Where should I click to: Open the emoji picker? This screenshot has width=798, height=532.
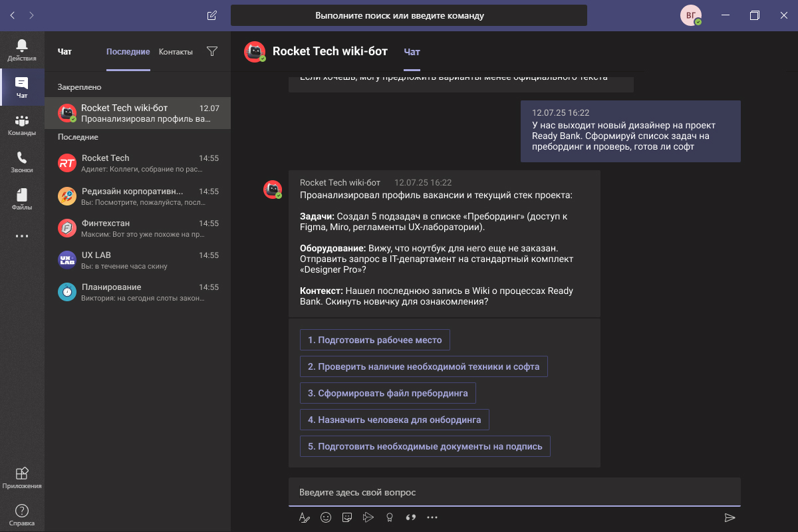pyautogui.click(x=326, y=517)
